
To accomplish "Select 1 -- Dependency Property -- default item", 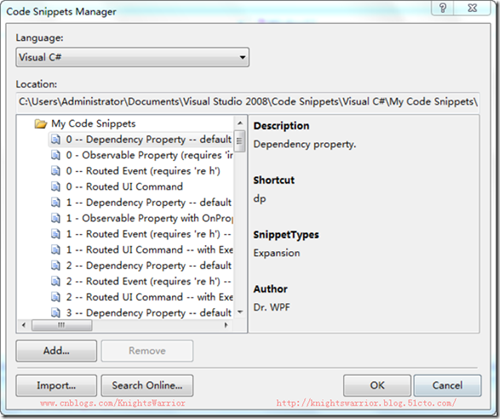I will pos(148,203).
